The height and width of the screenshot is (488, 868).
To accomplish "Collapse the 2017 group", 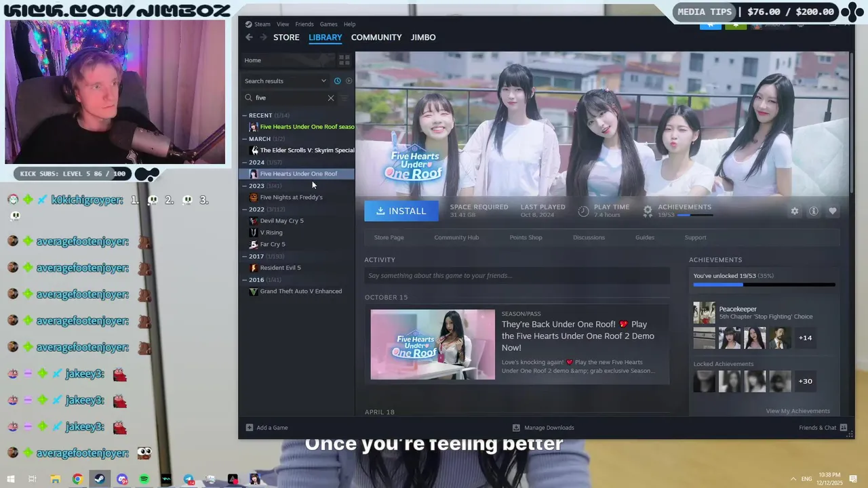I will [x=244, y=256].
